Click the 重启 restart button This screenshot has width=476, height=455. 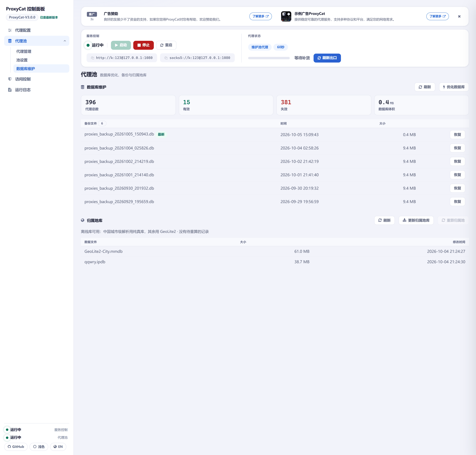click(166, 45)
